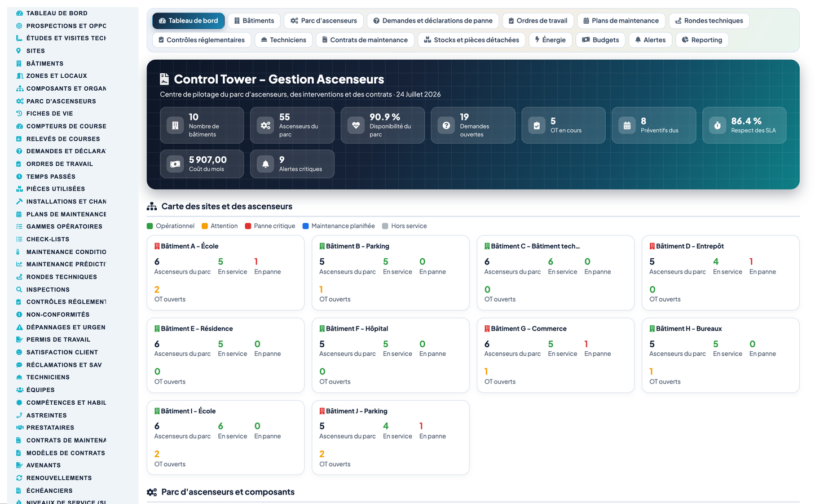This screenshot has height=504, width=815.
Task: Click the building icon beside Nombre de bâtiments
Action: coord(175,126)
